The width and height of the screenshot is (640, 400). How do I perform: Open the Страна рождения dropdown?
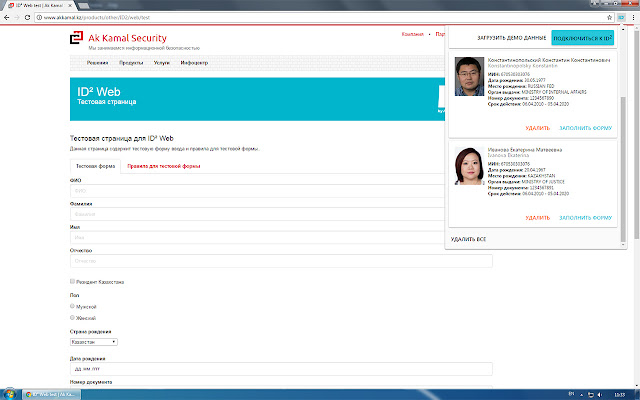[x=93, y=342]
